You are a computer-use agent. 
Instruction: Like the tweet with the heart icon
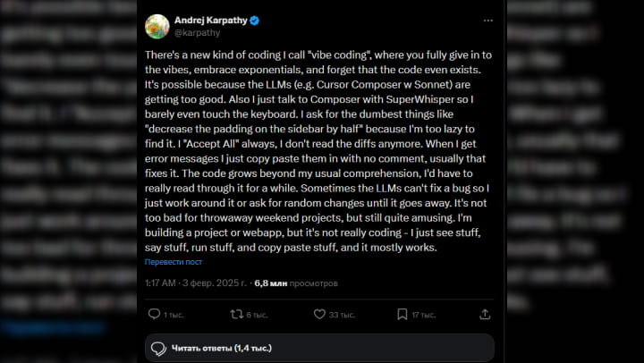(x=318, y=315)
